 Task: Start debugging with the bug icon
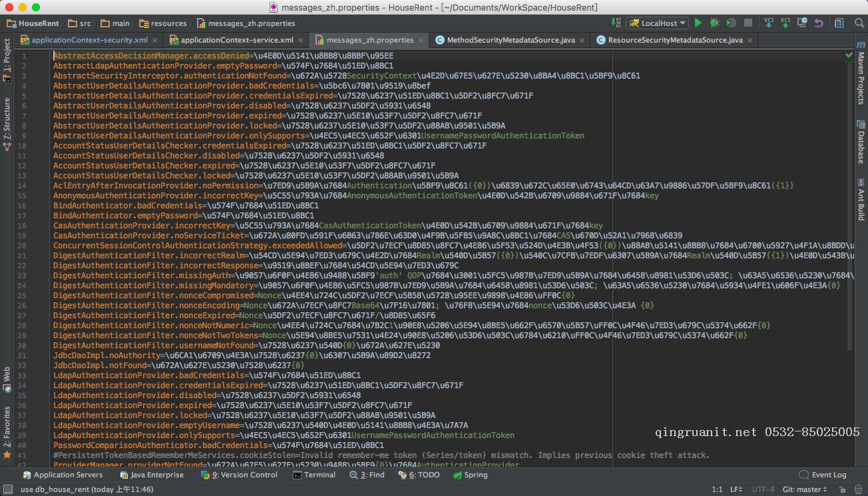[714, 23]
